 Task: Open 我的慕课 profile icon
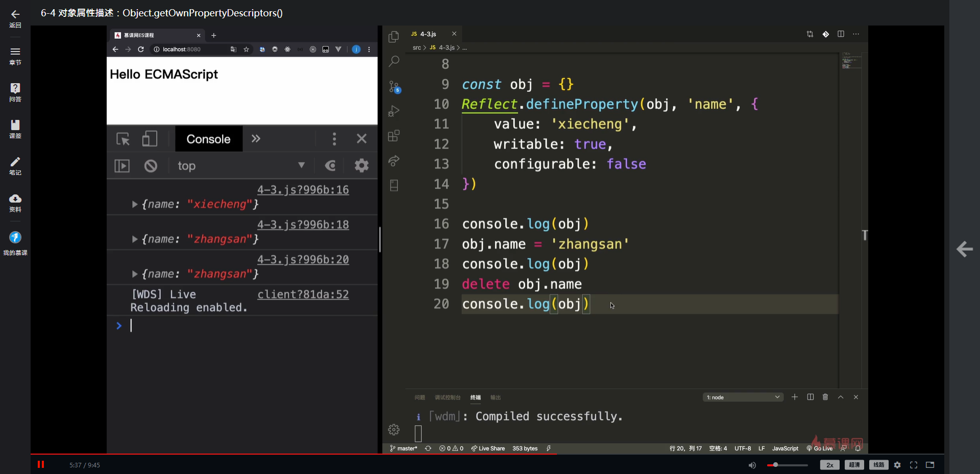[15, 238]
